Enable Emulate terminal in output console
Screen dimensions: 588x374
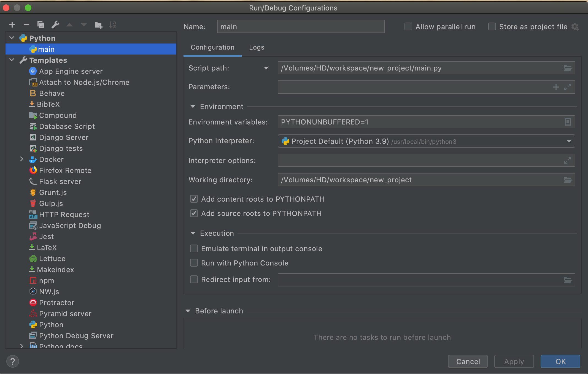[x=194, y=248]
